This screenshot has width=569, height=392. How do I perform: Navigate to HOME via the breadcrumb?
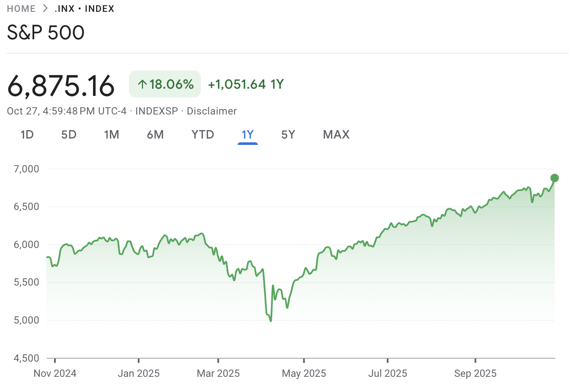pos(21,8)
